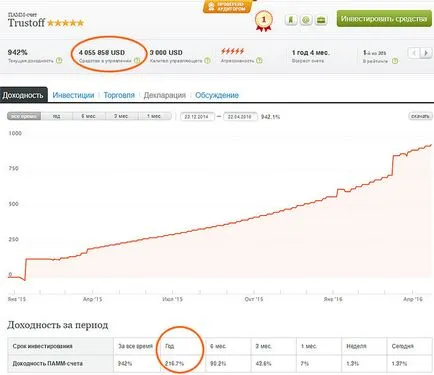The height and width of the screenshot is (375, 434).
Task: Click the '4 055 858 USD' value
Action: click(102, 52)
